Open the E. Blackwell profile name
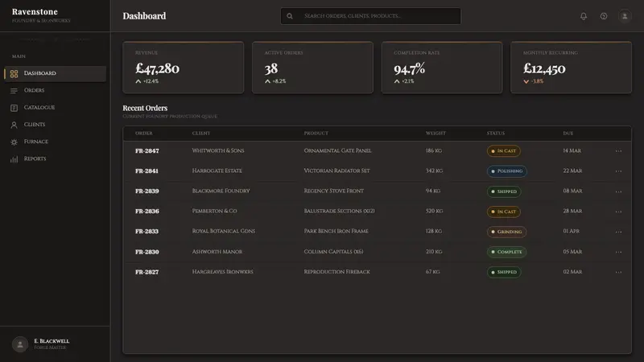Screen dimensions: 644x362 tap(52, 341)
